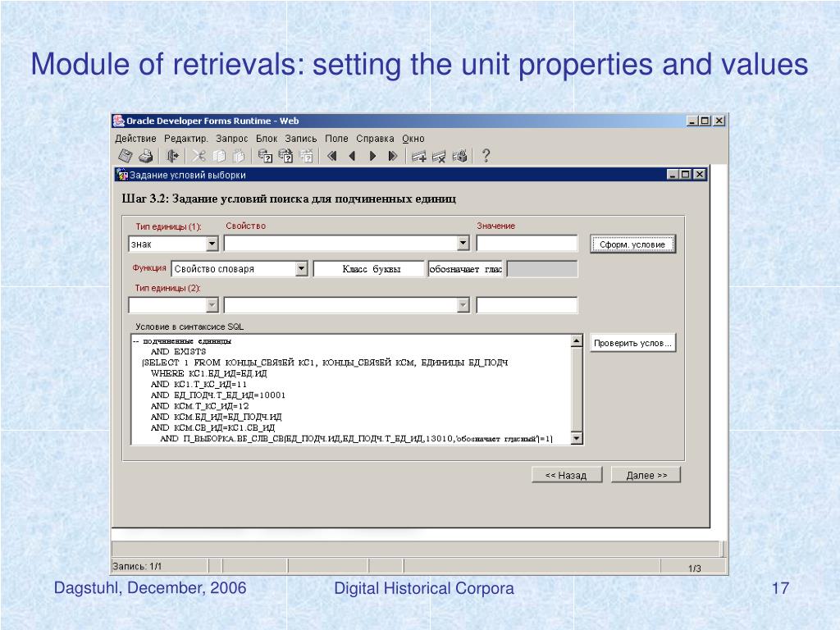This screenshot has width=840, height=630.
Task: Expand the second-row property dropdown arrow
Action: tap(463, 305)
